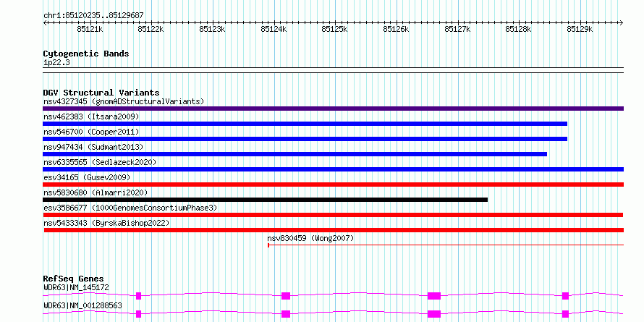Viewport: 644px width, 322px height.
Task: Click the 85129k ruler tick label
Action: (580, 29)
